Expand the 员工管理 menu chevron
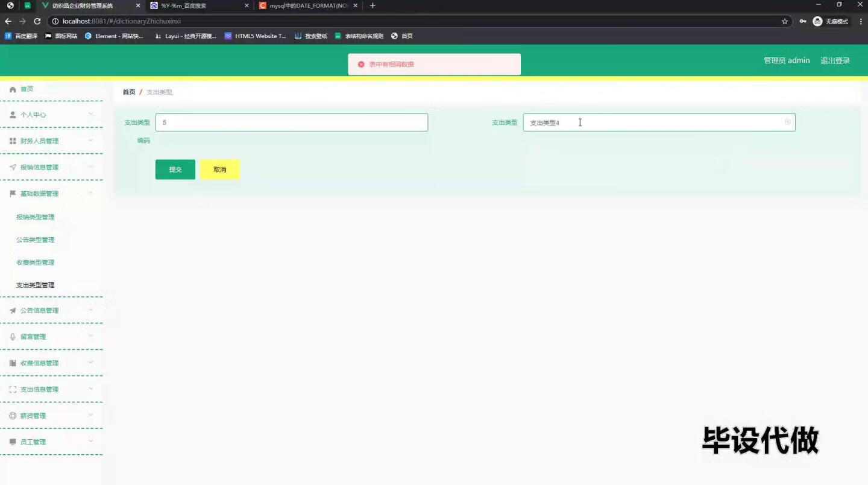 (x=90, y=442)
